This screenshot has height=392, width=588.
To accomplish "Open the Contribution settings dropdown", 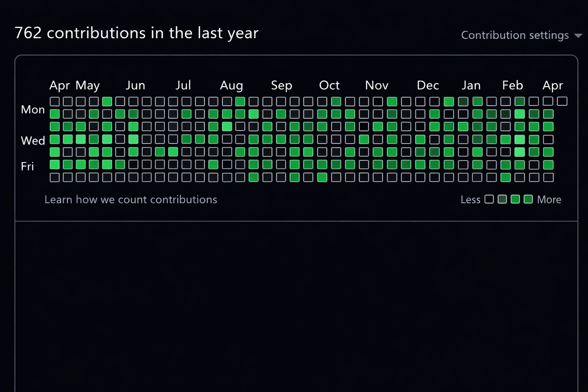I will [x=515, y=35].
